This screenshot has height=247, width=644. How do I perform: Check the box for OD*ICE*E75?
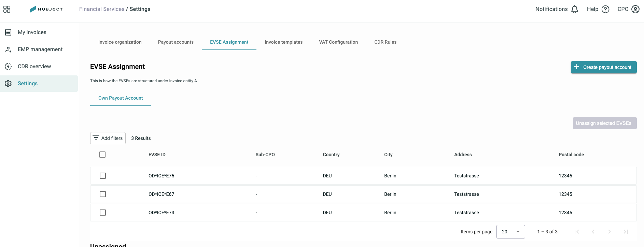(x=103, y=176)
